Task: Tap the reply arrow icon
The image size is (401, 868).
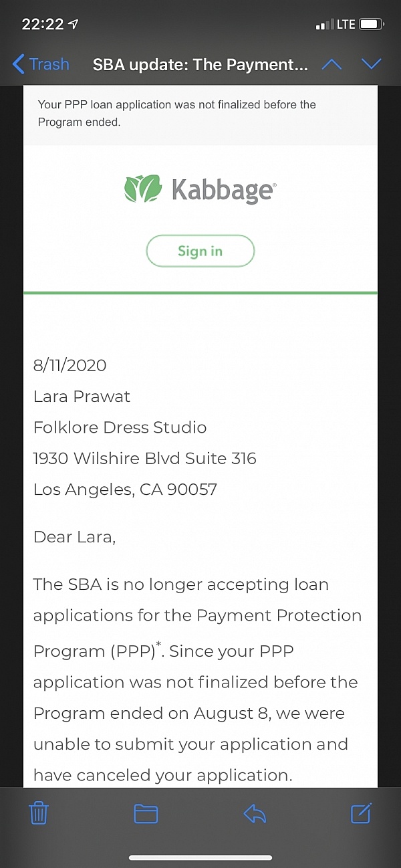Action: (x=255, y=813)
